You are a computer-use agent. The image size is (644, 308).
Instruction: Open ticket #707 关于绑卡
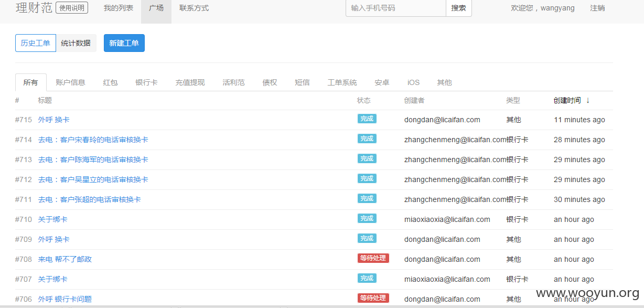[52, 279]
